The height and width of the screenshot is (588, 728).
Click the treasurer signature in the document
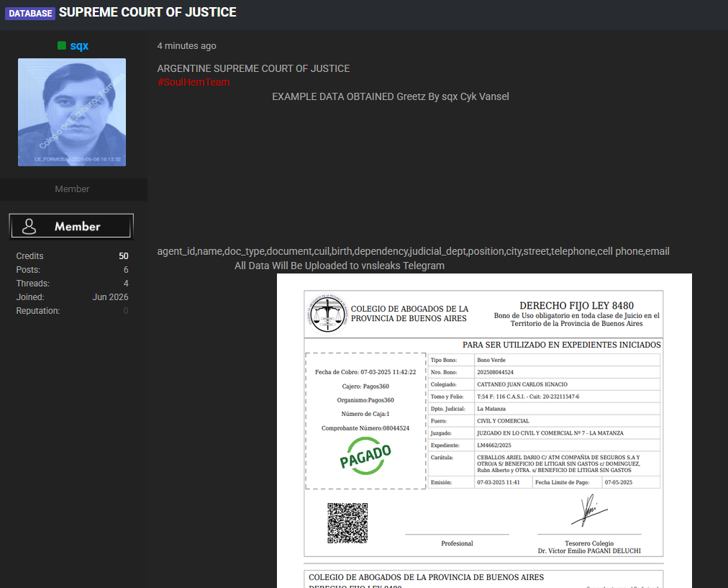click(589, 510)
